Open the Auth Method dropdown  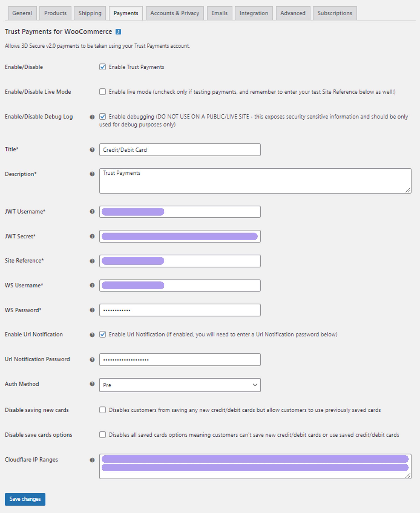pos(180,385)
